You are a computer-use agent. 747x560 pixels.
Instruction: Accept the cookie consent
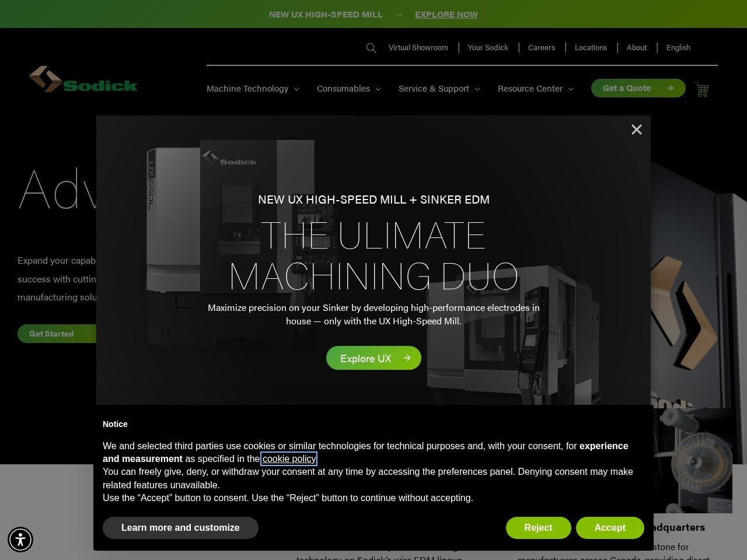[610, 527]
